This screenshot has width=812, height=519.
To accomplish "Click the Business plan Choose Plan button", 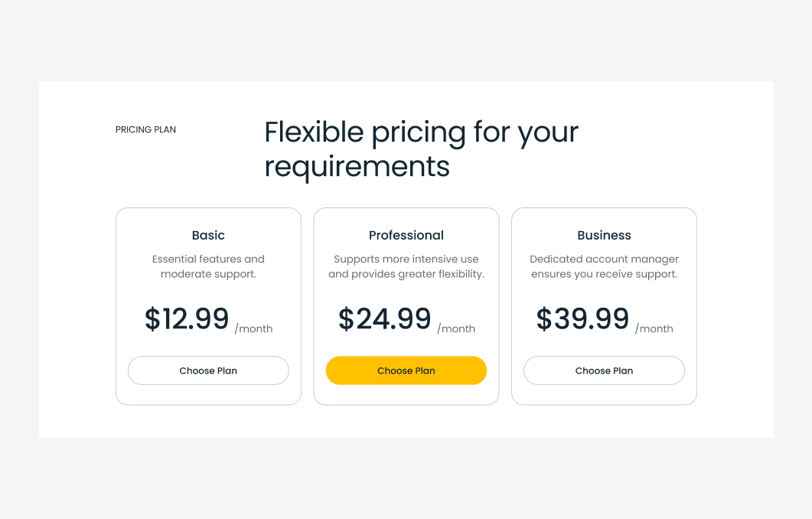I will pos(604,370).
